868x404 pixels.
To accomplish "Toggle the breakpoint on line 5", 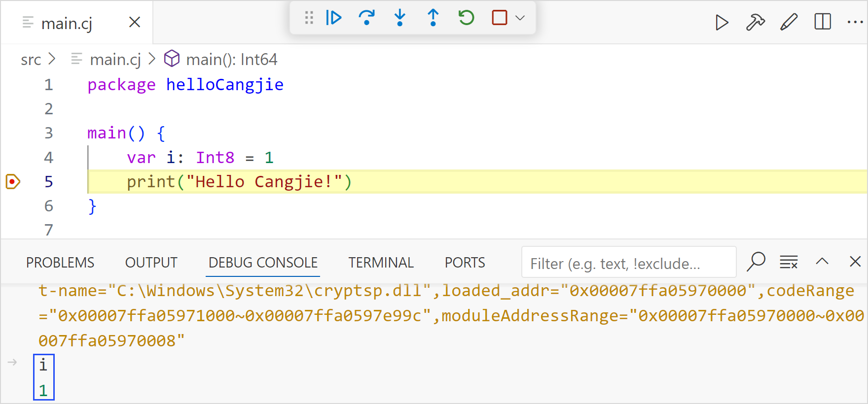I will click(x=13, y=182).
